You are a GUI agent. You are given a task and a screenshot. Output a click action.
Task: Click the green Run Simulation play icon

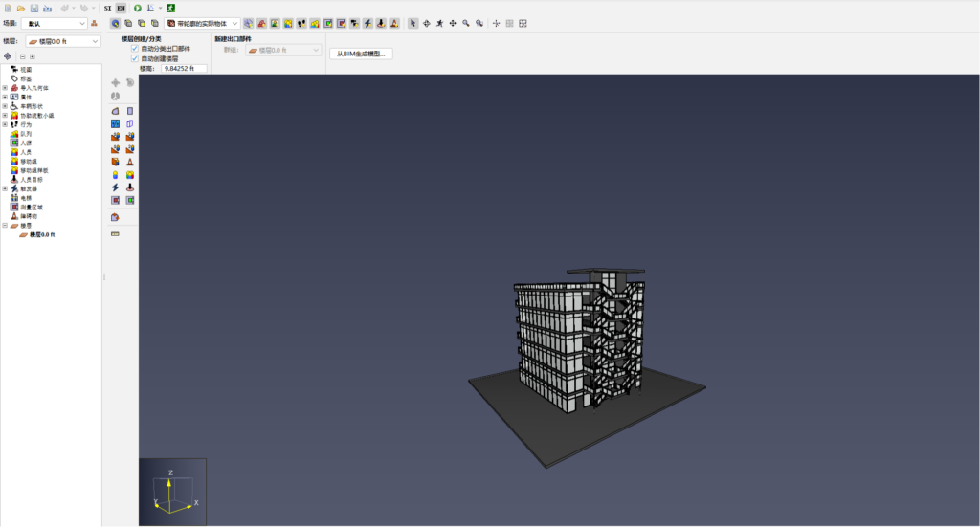point(137,8)
